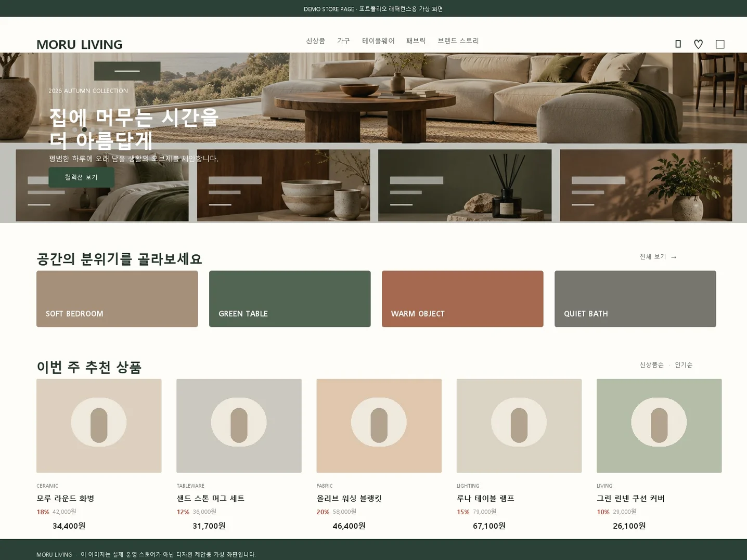Click the 샌드 스톤 머그 세트 product title
Image resolution: width=747 pixels, height=560 pixels.
click(x=211, y=499)
